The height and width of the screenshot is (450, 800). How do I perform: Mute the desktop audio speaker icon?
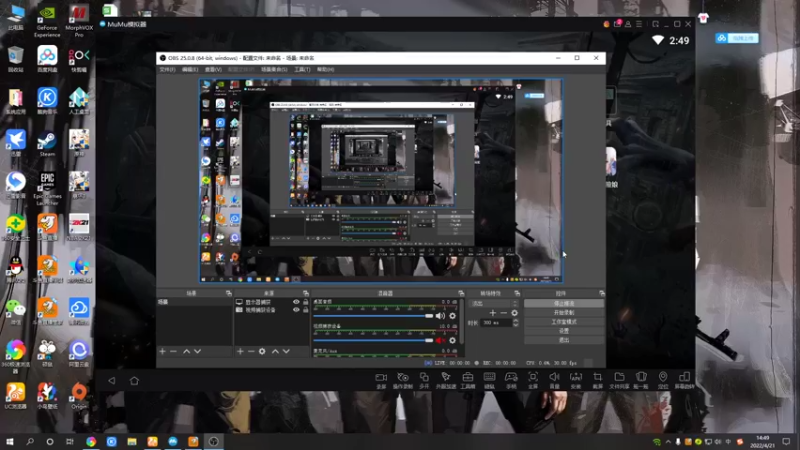point(440,316)
